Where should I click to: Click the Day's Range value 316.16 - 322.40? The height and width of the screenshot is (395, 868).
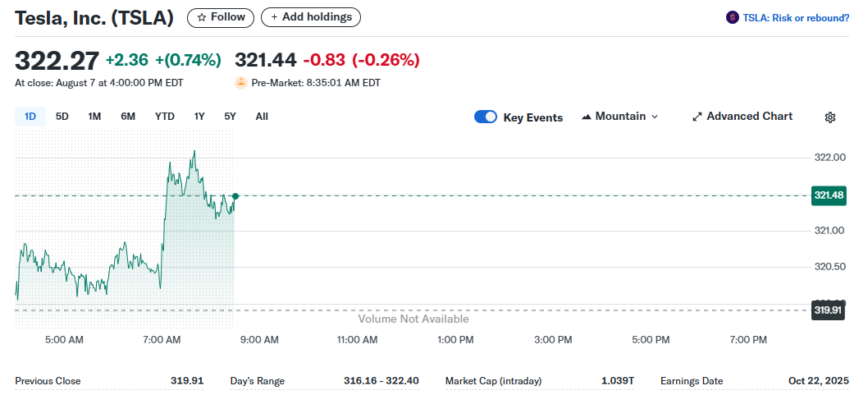[381, 381]
